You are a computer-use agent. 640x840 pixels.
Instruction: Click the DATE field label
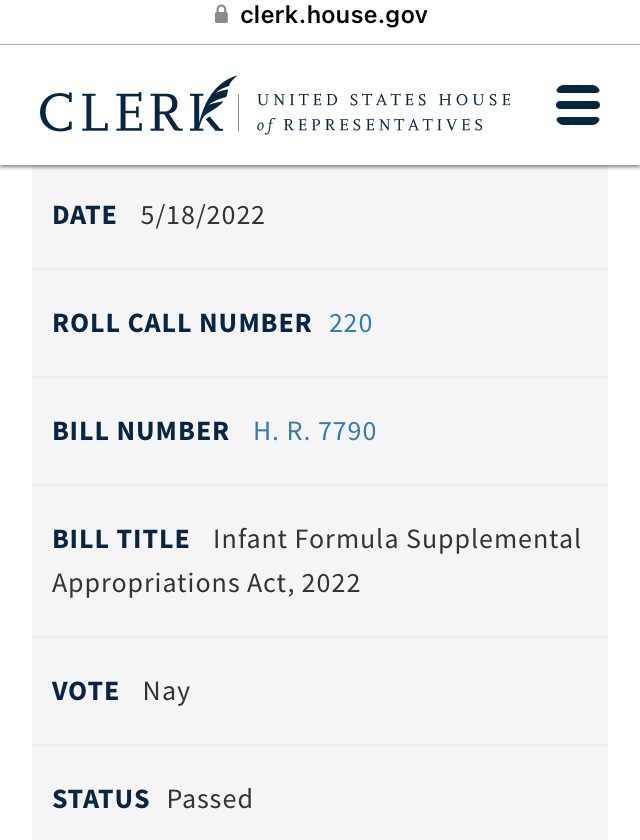click(x=84, y=215)
